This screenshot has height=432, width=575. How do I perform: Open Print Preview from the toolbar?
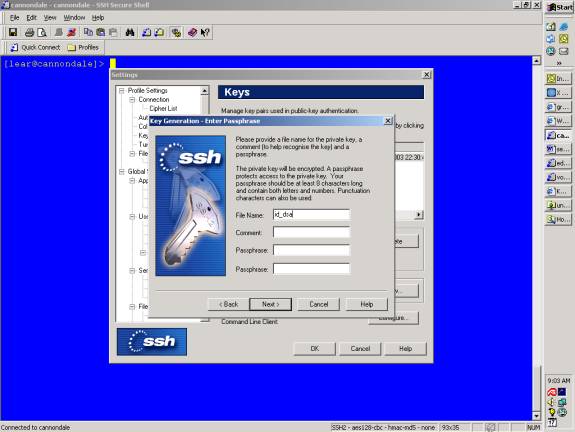tap(42, 32)
